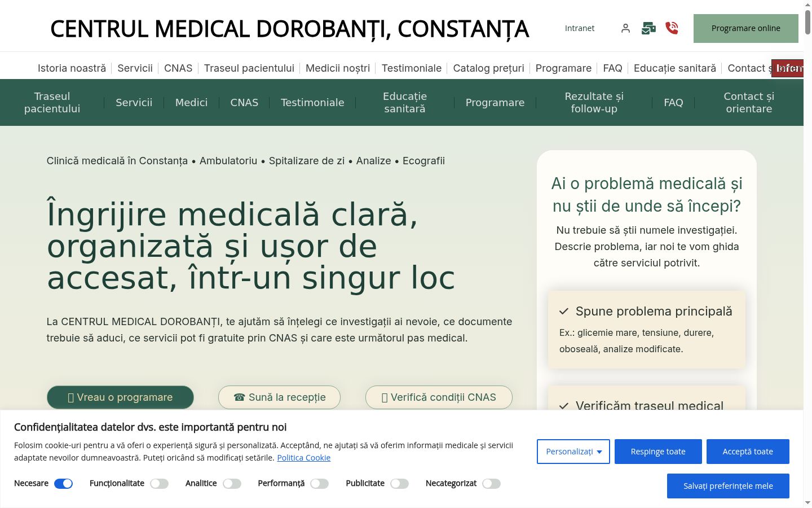The height and width of the screenshot is (508, 812).
Task: Select Testimoniale in green navigation bar
Action: tap(312, 102)
